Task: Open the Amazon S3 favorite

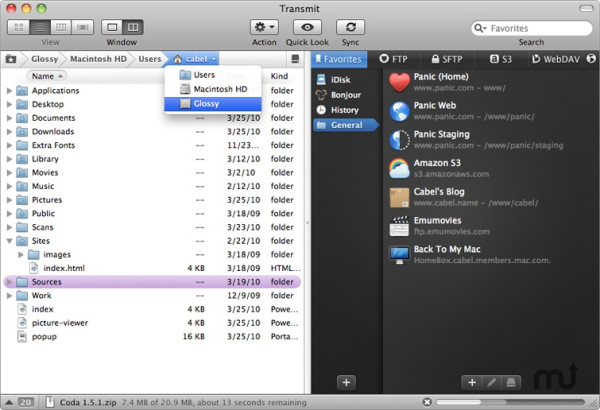Action: click(x=398, y=167)
